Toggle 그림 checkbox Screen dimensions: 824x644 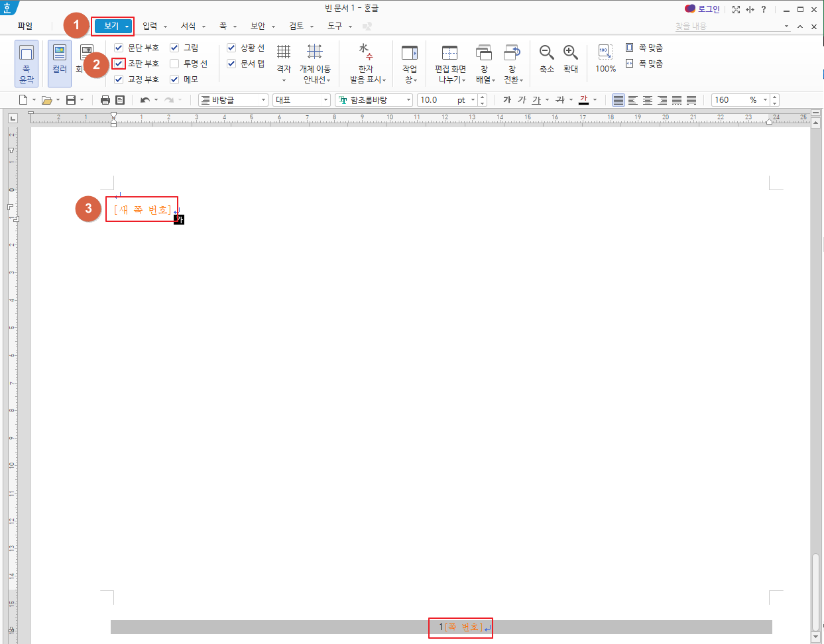(174, 48)
